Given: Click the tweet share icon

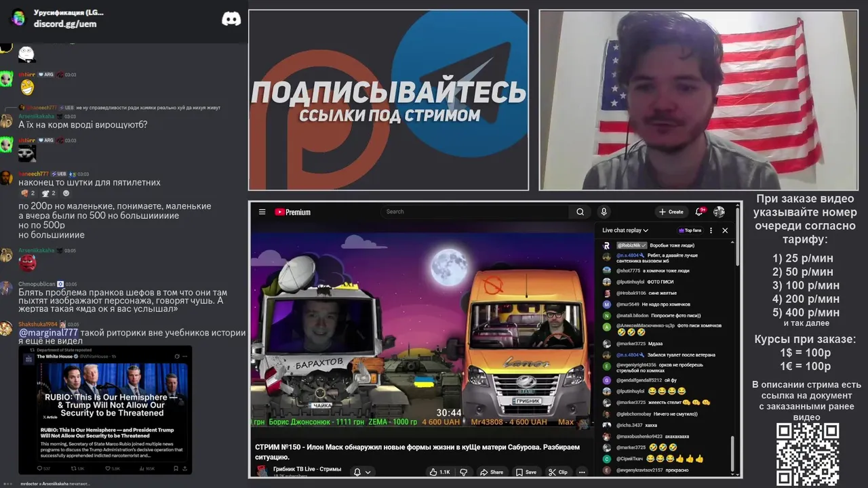Looking at the screenshot, I should point(184,468).
